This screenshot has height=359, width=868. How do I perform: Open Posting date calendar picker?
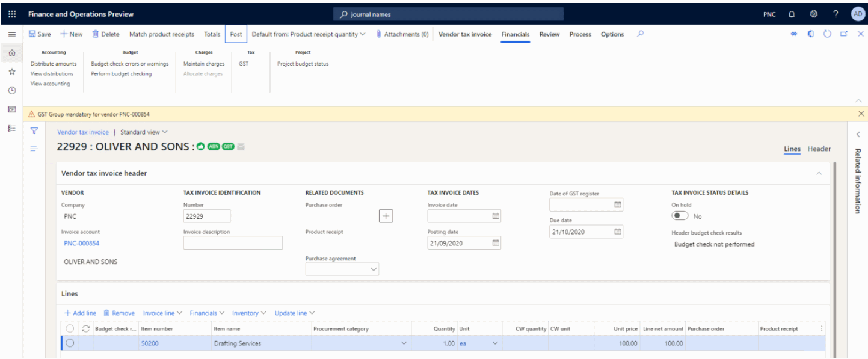pyautogui.click(x=496, y=243)
